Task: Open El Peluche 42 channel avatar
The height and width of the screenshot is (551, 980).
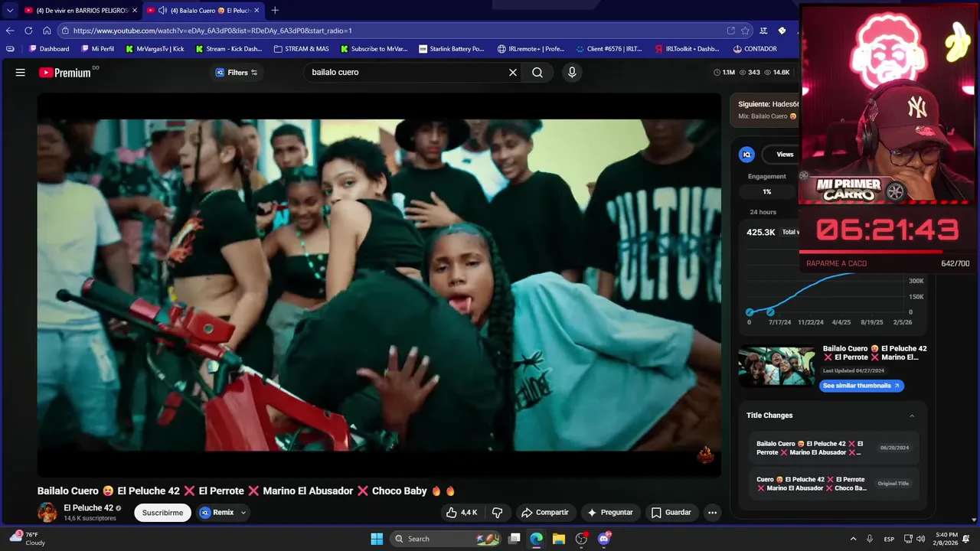Action: click(x=47, y=513)
